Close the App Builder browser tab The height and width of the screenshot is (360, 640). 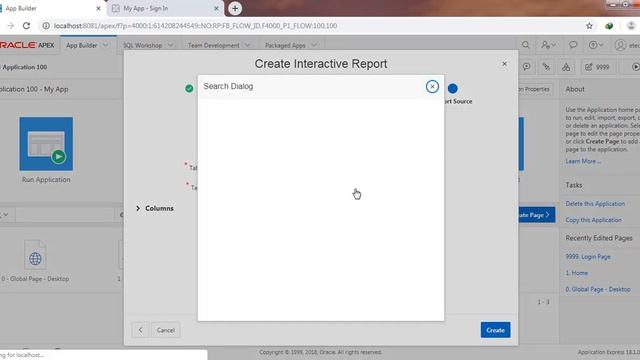tap(98, 8)
